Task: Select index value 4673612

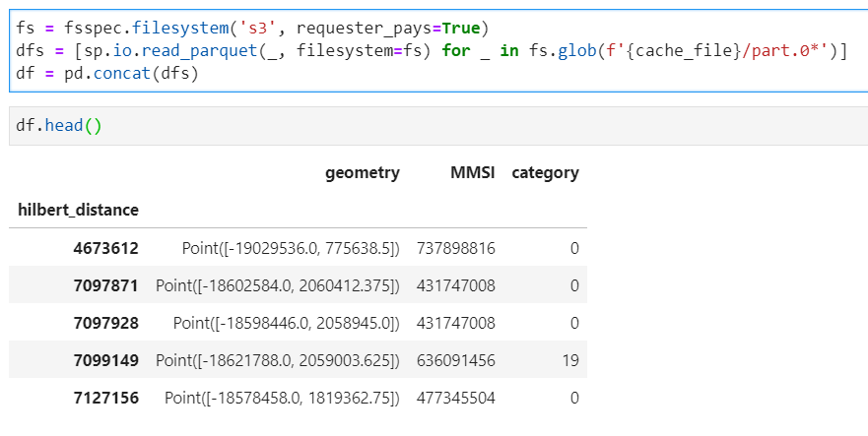Action: click(x=105, y=248)
